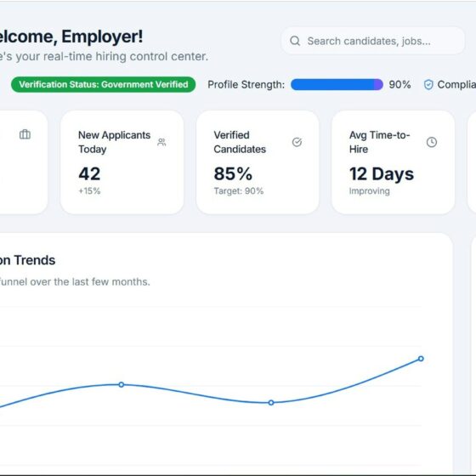
Task: Click the briefcase icon on the first card
Action: (x=25, y=134)
